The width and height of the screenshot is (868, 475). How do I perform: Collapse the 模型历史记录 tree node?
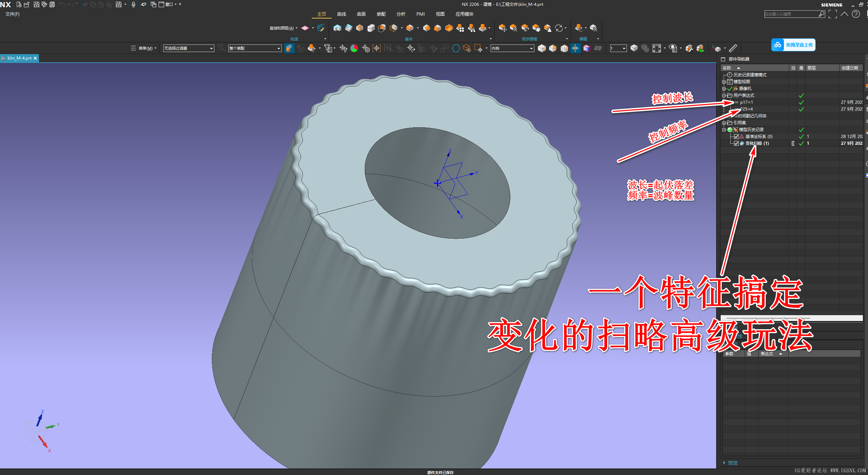pos(724,130)
